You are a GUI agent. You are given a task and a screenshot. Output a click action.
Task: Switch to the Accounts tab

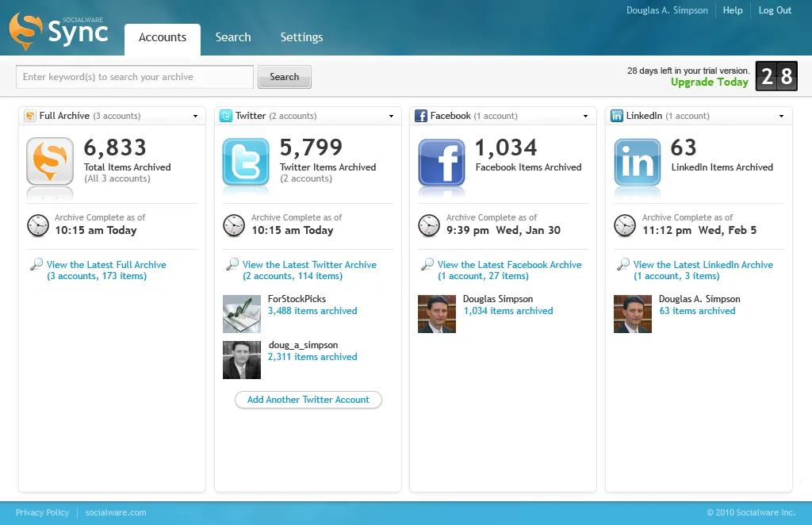163,40
